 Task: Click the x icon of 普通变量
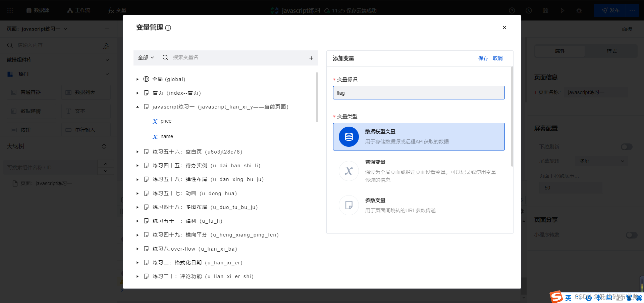click(x=349, y=171)
